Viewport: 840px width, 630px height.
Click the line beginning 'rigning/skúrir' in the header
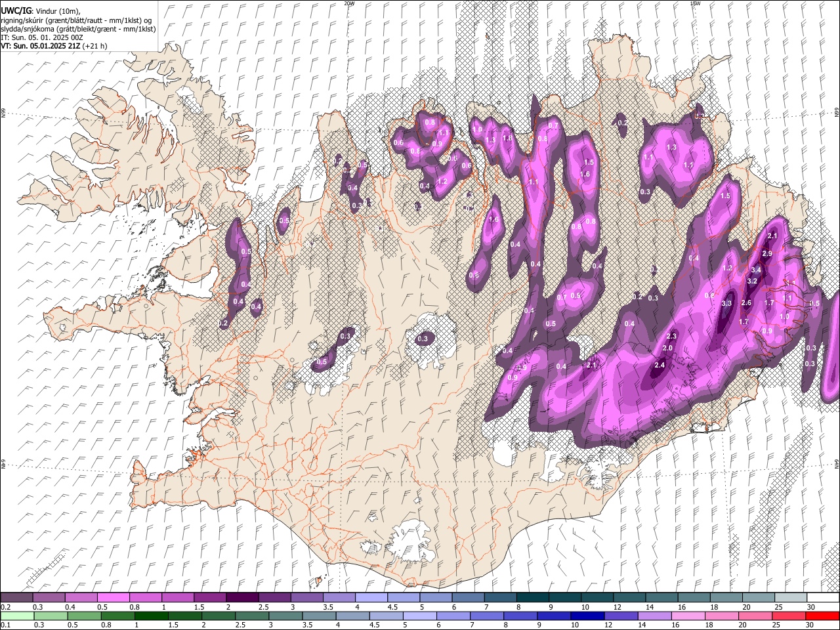point(77,20)
